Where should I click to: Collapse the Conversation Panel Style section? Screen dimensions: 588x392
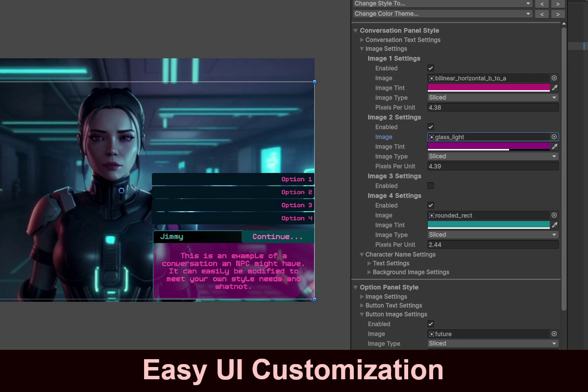tap(356, 30)
